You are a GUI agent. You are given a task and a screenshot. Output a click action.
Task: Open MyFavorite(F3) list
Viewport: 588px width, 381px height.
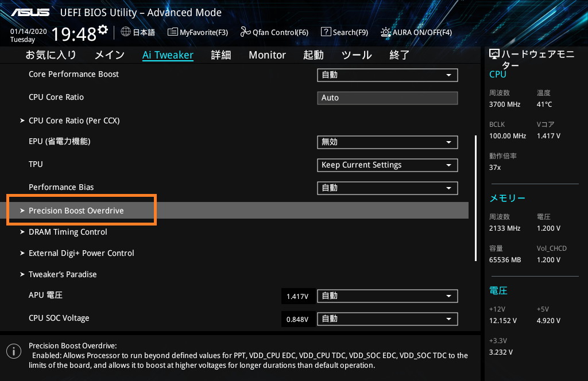198,32
